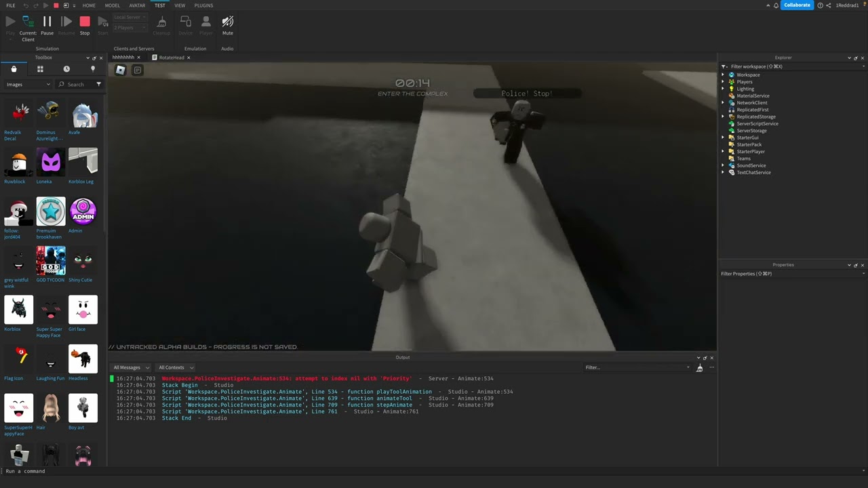Select the Admin badge thumbnail

tap(83, 211)
